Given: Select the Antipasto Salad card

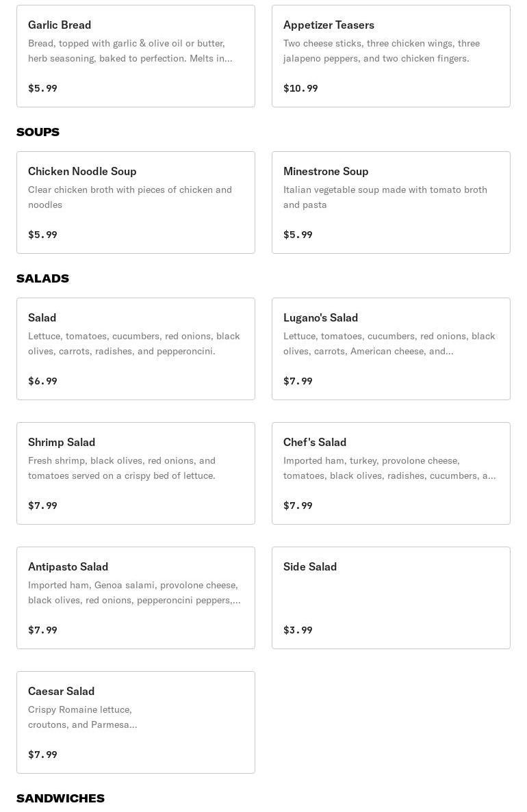Looking at the screenshot, I should [136, 598].
